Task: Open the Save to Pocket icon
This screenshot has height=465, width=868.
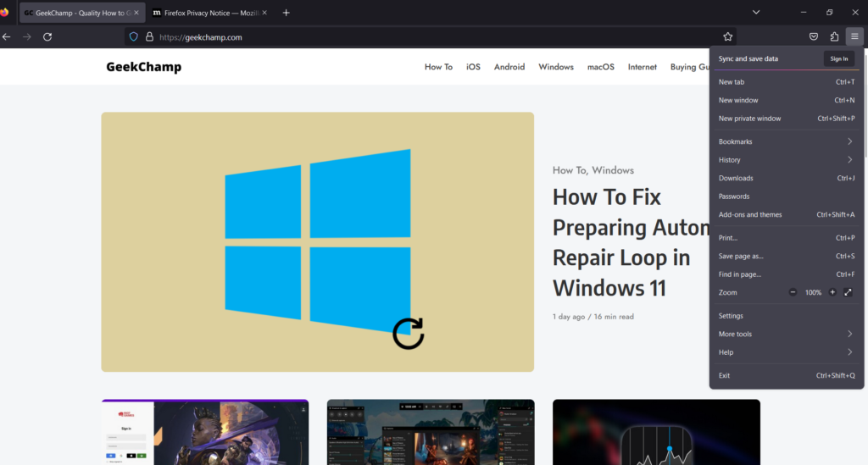Action: pyautogui.click(x=813, y=36)
